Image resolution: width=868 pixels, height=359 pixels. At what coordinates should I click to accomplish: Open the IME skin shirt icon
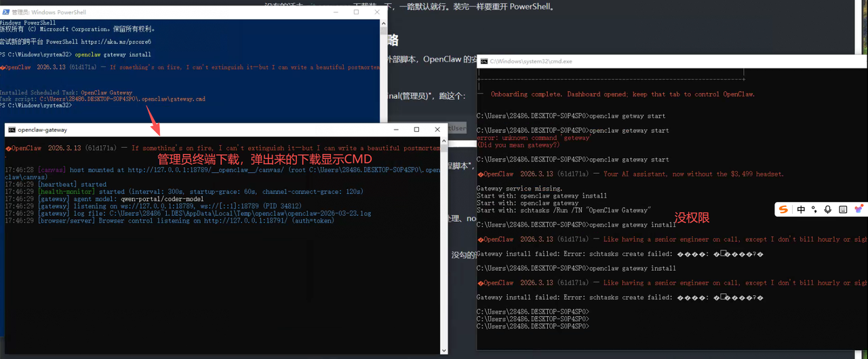859,210
